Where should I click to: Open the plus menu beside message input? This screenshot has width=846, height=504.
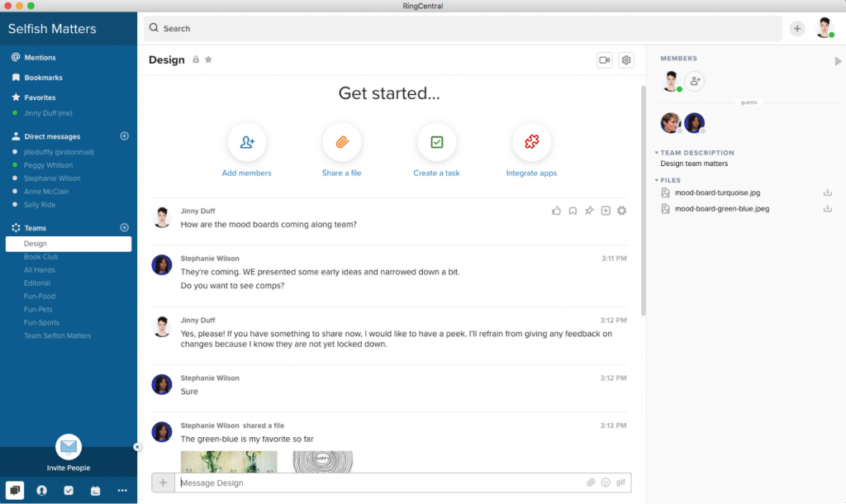tap(163, 483)
